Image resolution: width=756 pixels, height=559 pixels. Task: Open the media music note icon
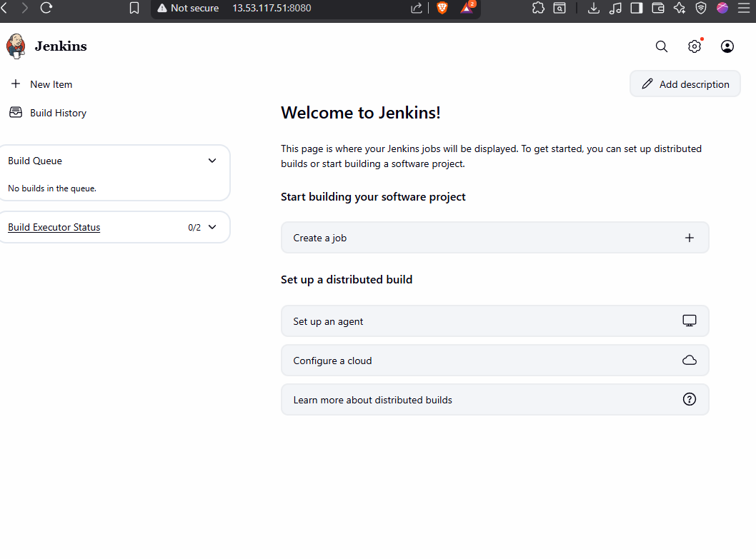click(615, 8)
